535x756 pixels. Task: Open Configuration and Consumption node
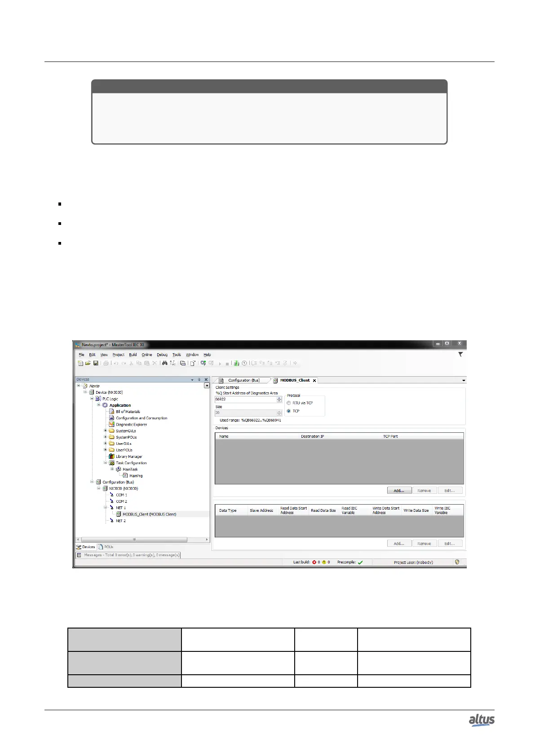click(x=138, y=418)
